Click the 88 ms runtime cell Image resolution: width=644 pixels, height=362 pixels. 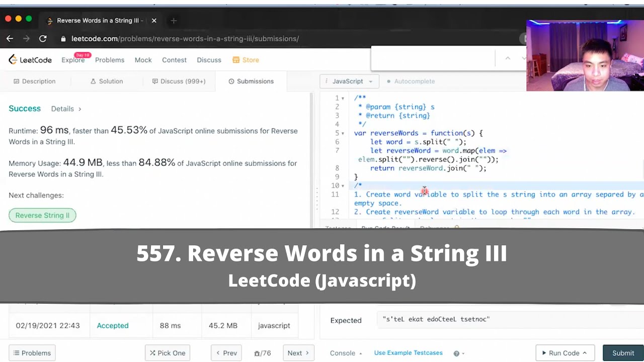click(170, 325)
